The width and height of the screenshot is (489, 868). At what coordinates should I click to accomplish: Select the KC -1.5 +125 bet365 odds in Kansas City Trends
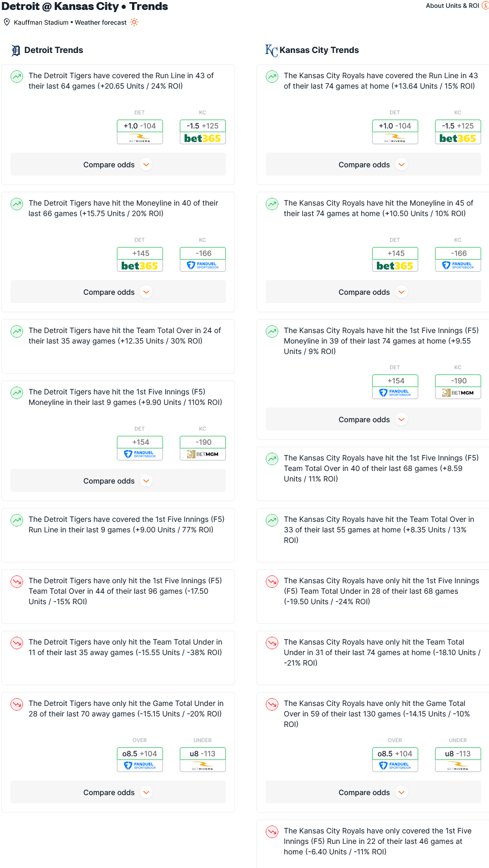(458, 132)
